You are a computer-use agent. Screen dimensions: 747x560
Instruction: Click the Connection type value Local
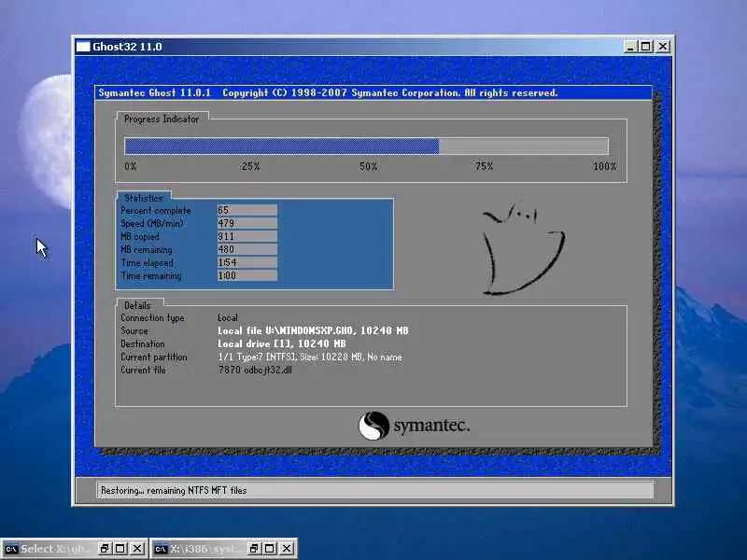coord(227,317)
